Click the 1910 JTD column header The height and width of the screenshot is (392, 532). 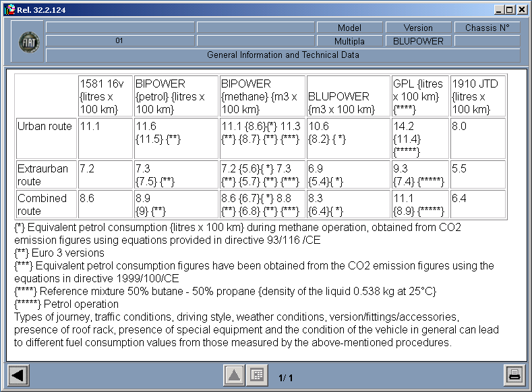point(477,96)
